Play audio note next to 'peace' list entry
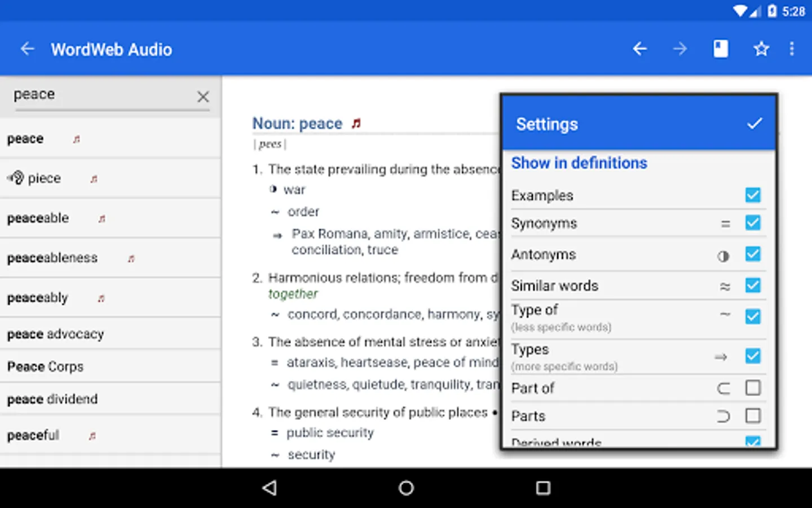The image size is (812, 508). tap(76, 139)
